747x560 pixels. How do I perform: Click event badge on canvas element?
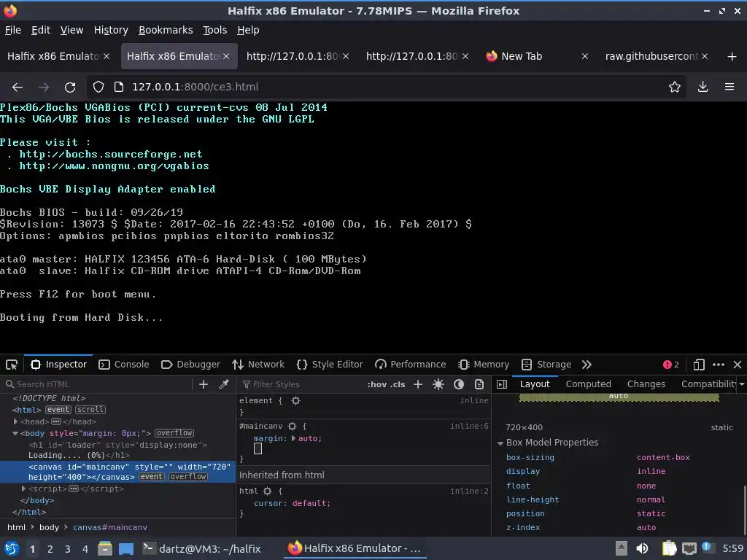click(x=152, y=477)
